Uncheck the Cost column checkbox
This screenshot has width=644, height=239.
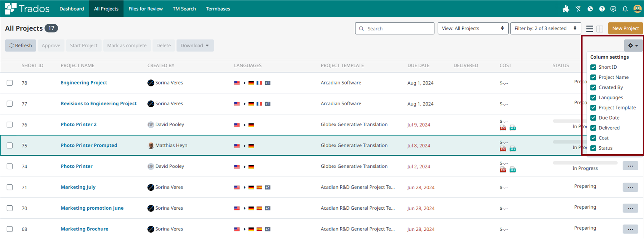(593, 138)
